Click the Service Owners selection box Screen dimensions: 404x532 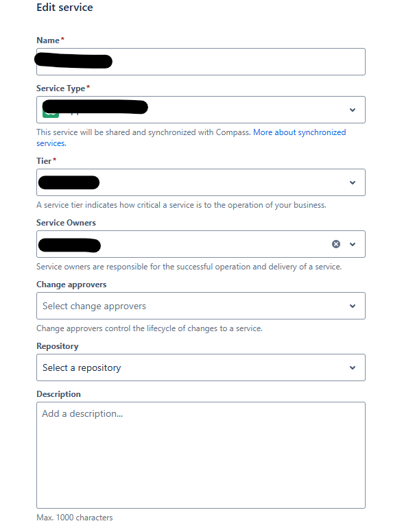tap(201, 244)
